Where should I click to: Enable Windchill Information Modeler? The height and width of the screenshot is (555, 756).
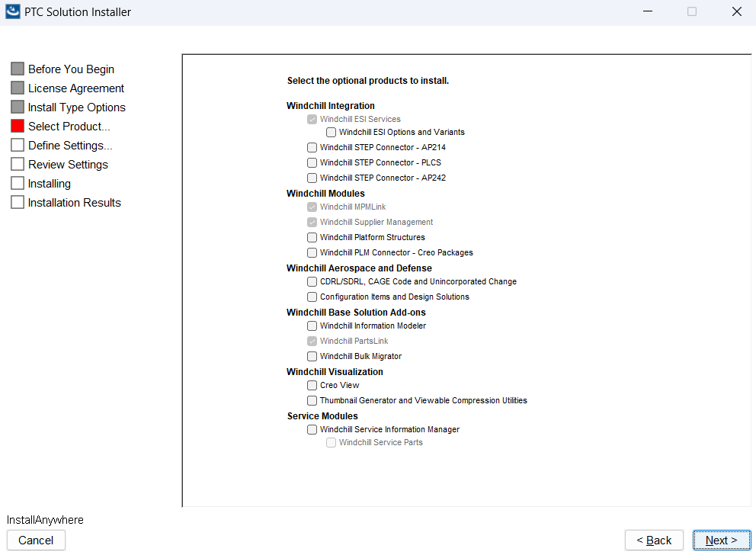[x=312, y=326]
